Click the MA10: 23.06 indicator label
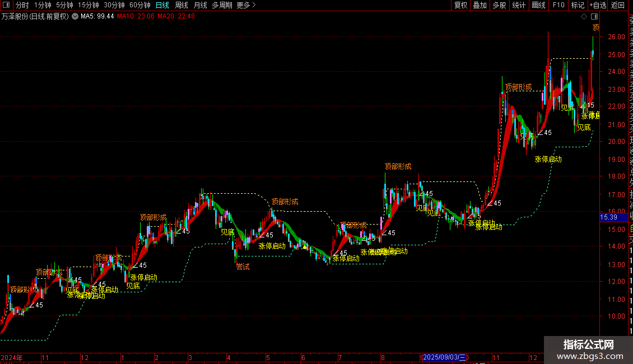This screenshot has width=633, height=364. (x=136, y=17)
